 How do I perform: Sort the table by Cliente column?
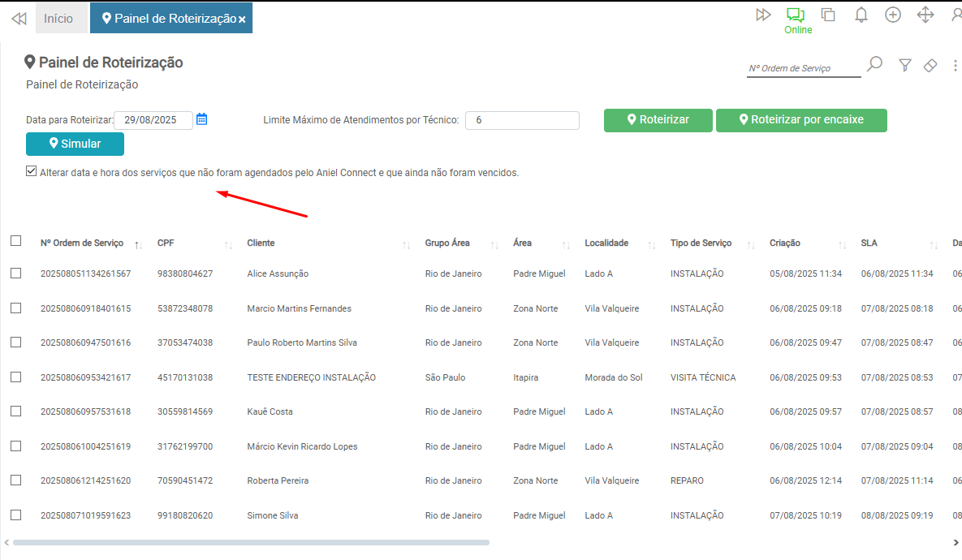click(261, 243)
